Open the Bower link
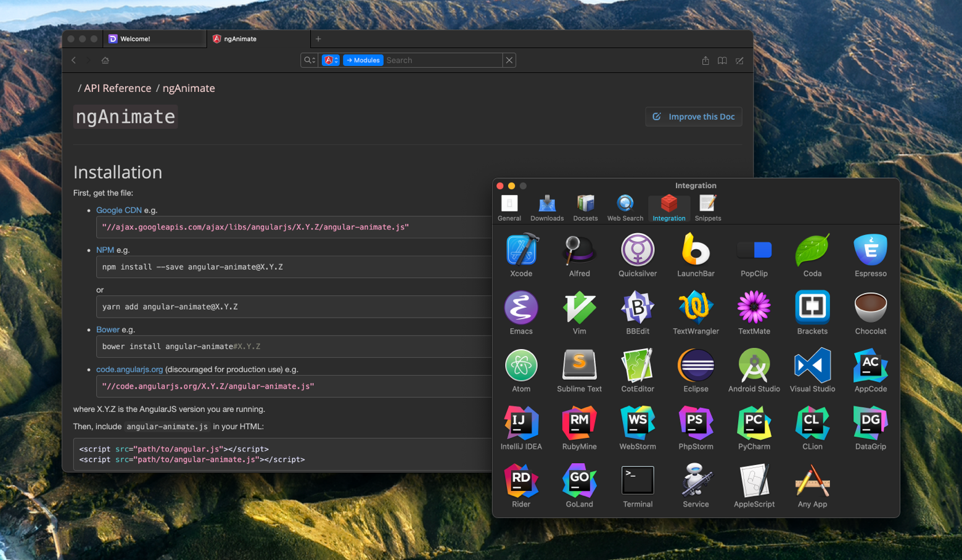 (x=108, y=329)
